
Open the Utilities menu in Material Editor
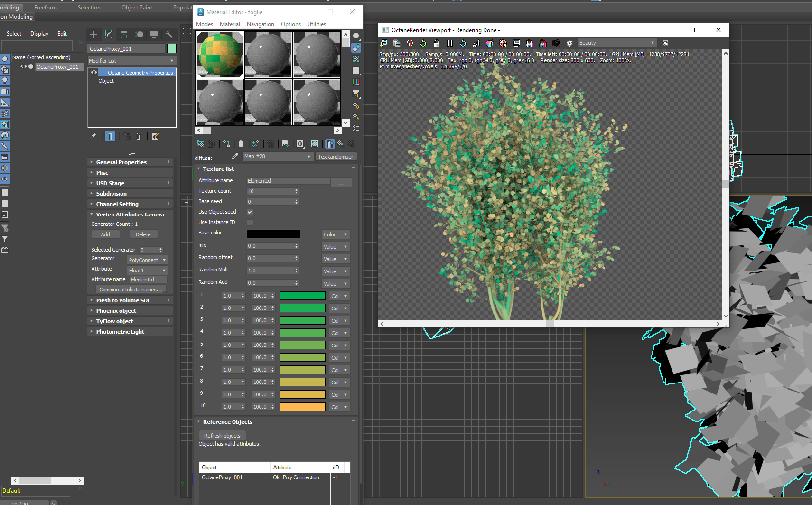(317, 24)
